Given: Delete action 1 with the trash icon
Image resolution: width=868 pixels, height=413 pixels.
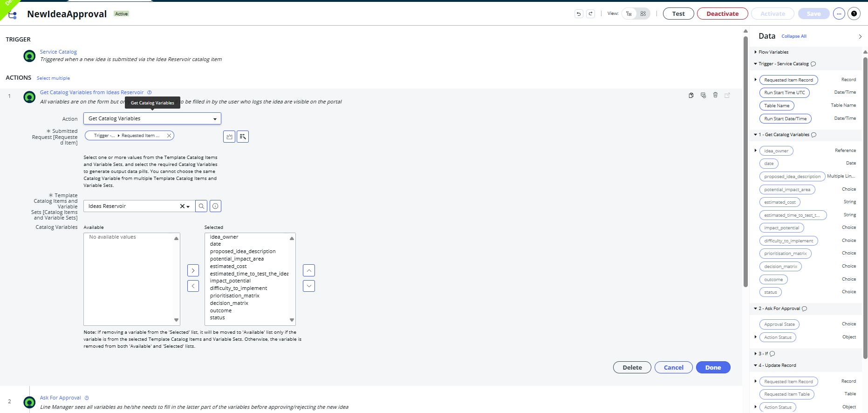Looking at the screenshot, I should point(715,95).
